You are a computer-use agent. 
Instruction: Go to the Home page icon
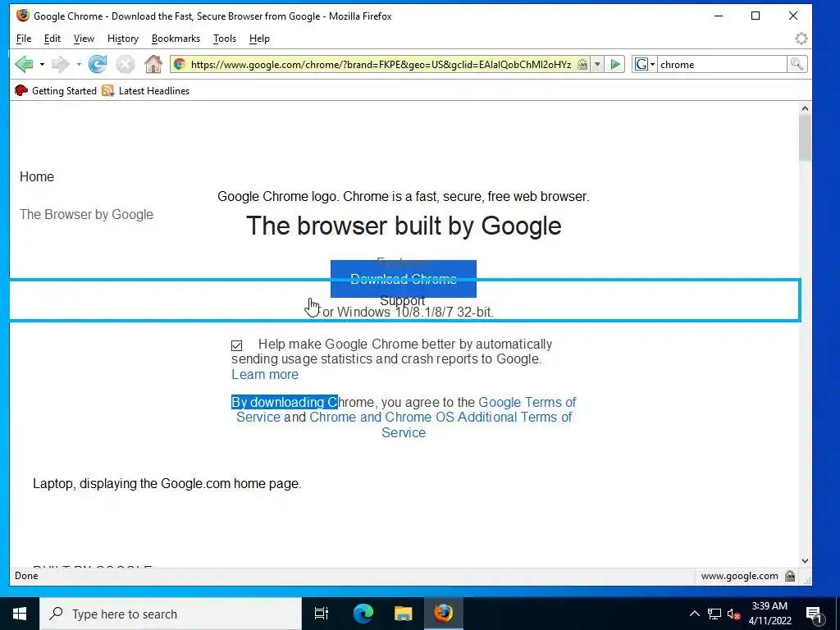(153, 64)
